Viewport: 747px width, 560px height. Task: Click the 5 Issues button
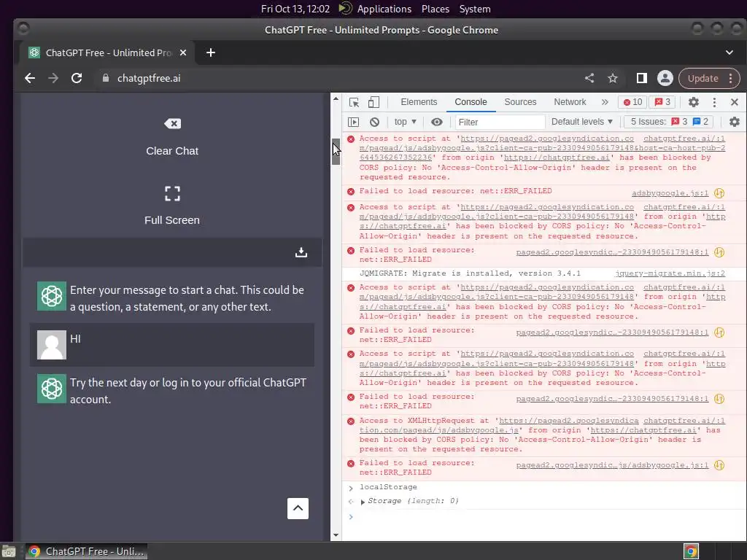(669, 122)
